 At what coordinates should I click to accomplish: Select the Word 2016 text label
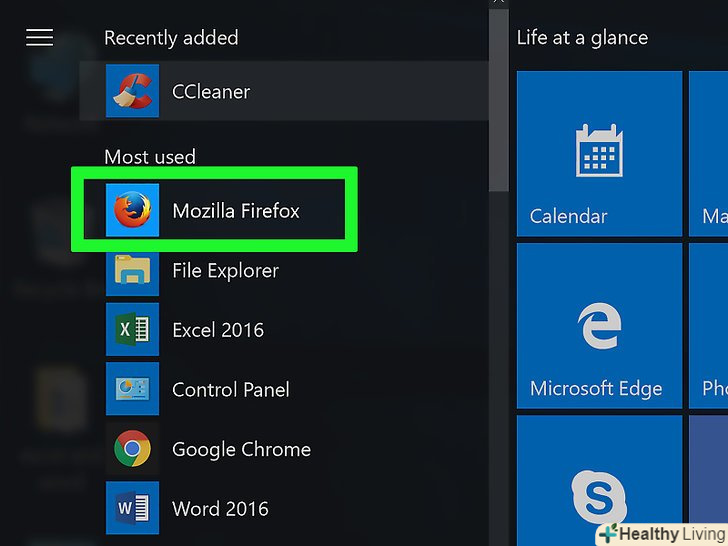[221, 509]
